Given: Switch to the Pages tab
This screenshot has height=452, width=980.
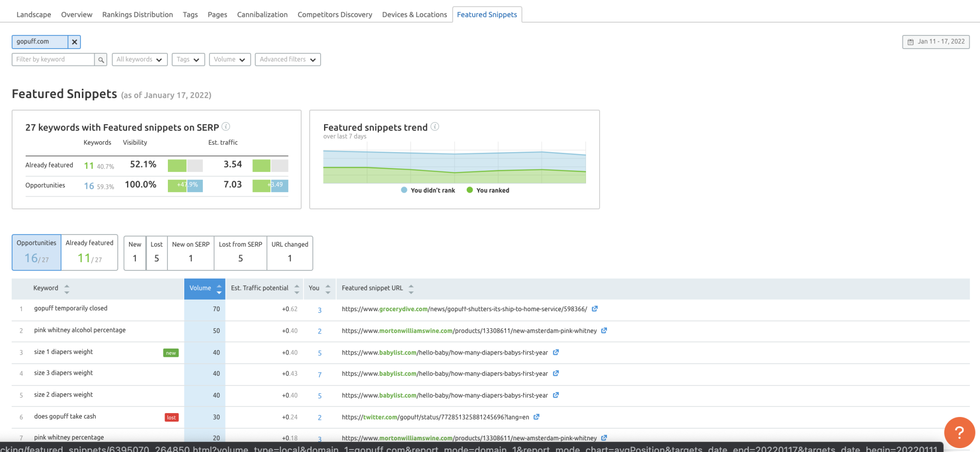Looking at the screenshot, I should pos(217,15).
